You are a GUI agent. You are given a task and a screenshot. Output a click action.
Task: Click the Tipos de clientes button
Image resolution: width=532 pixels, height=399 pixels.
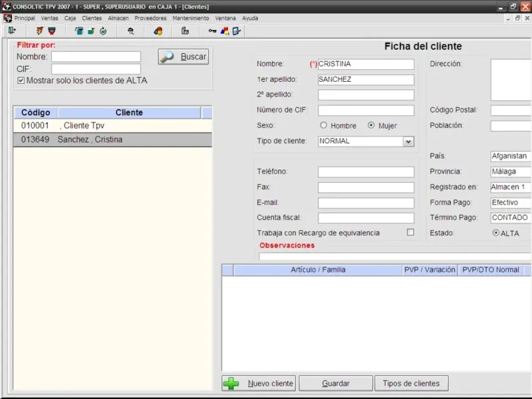pos(411,384)
